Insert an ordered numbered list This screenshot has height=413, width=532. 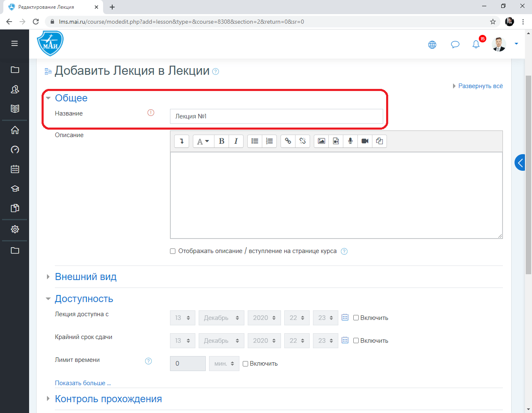pyautogui.click(x=269, y=141)
